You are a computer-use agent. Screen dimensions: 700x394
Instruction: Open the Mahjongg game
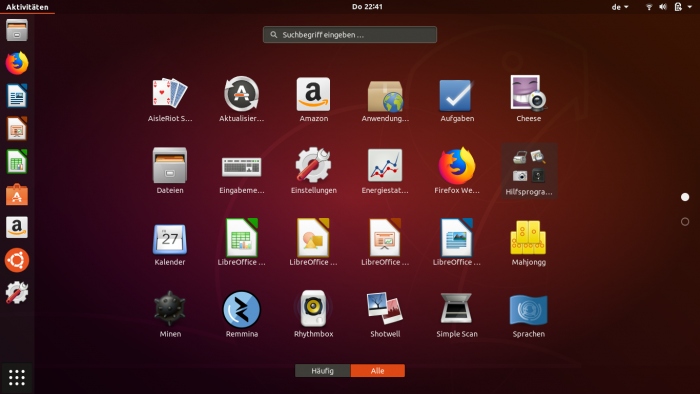(529, 243)
